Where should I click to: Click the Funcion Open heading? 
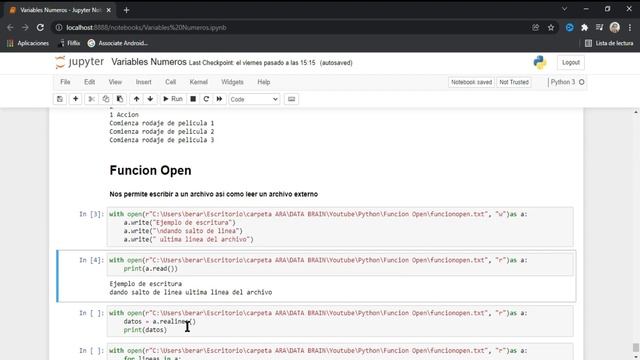click(x=150, y=170)
